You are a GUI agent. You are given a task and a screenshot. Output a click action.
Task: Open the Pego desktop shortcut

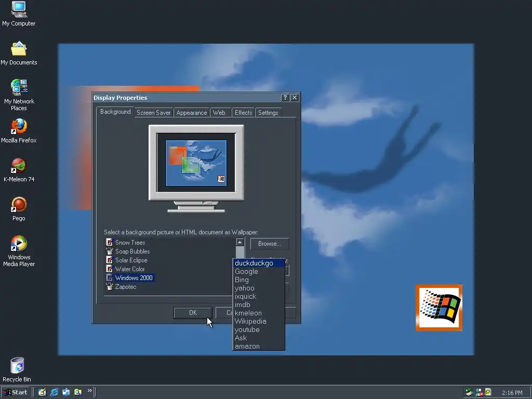tap(19, 209)
